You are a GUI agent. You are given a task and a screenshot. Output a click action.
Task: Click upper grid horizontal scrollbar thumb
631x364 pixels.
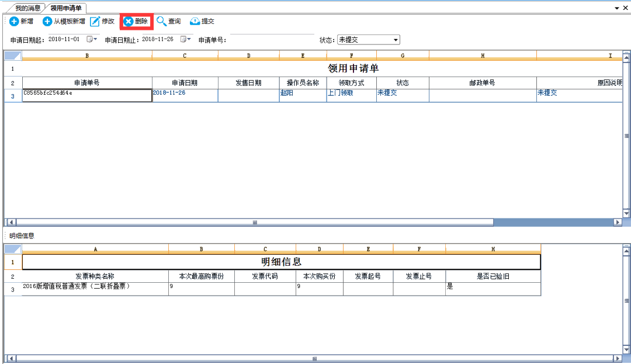(255, 222)
